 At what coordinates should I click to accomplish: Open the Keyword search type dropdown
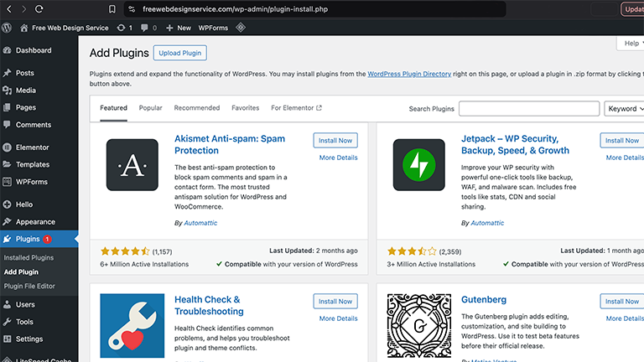tap(624, 109)
